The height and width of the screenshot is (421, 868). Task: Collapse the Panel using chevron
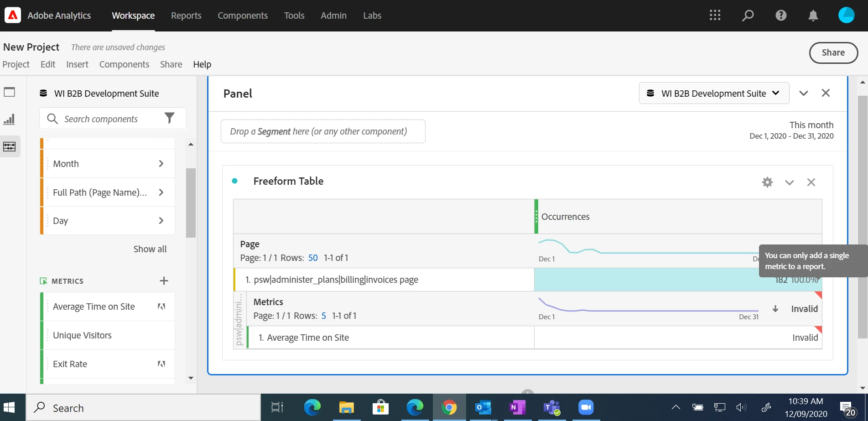click(x=804, y=93)
